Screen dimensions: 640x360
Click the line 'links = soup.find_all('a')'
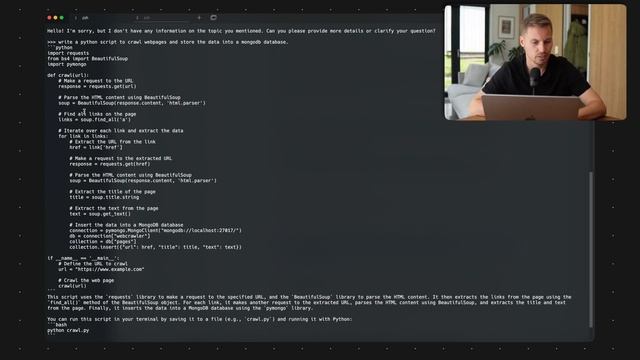tap(94, 120)
